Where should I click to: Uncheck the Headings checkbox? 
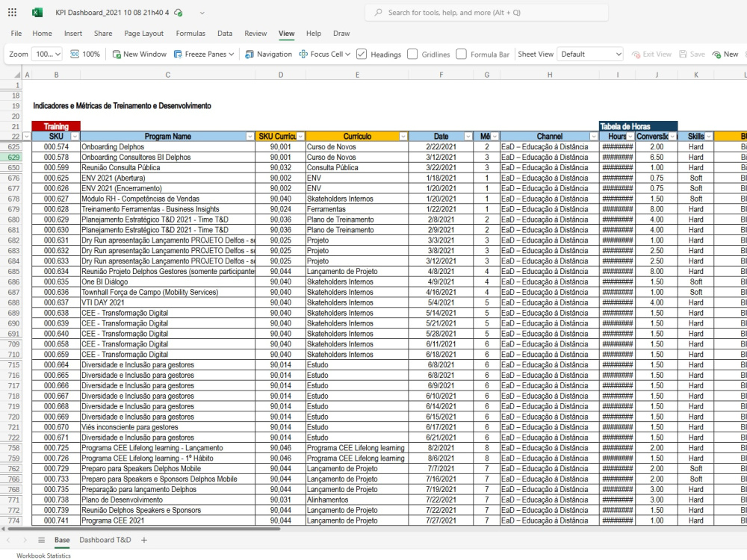pyautogui.click(x=362, y=55)
